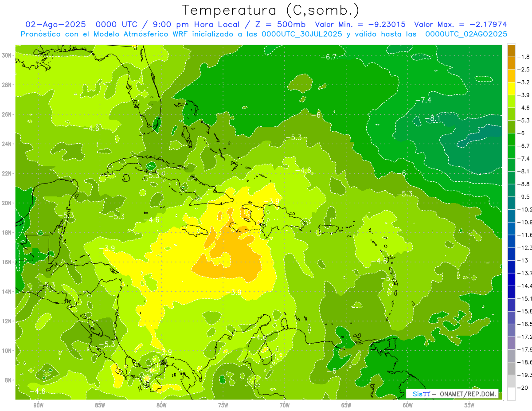The image size is (532, 411).
Task: Click the "65W" longitude label
Action: pos(346,405)
